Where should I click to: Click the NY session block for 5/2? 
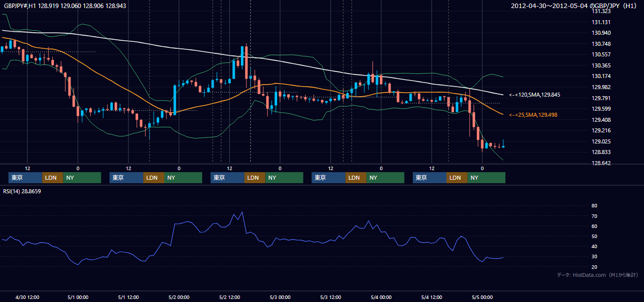pos(284,178)
